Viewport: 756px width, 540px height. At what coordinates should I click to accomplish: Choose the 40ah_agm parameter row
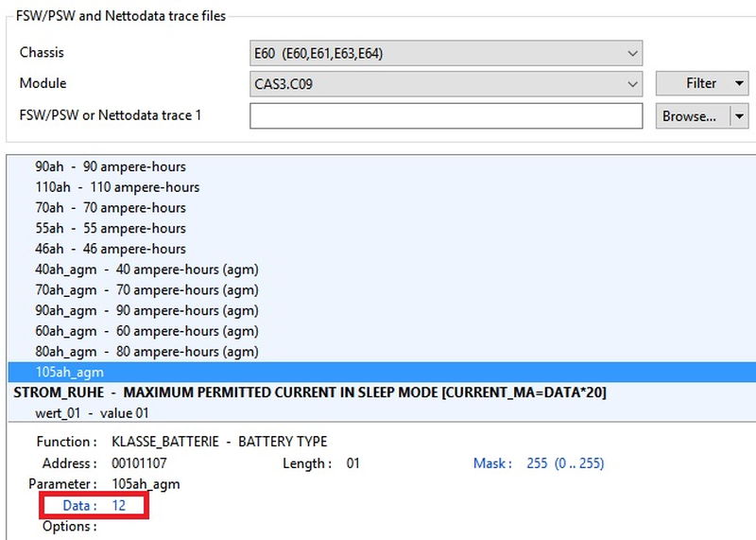pos(146,270)
